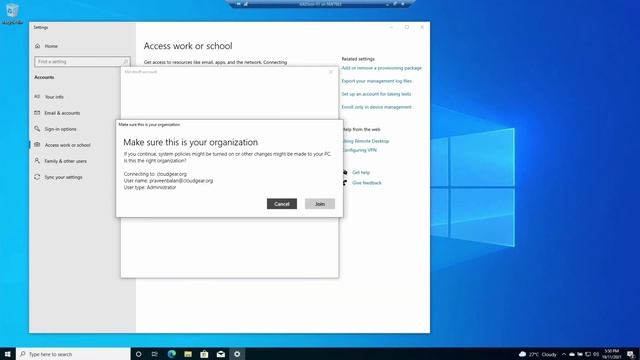Screen dimensions: 640x360
Task: Click the 'Access work or school' heading
Action: tap(188, 46)
